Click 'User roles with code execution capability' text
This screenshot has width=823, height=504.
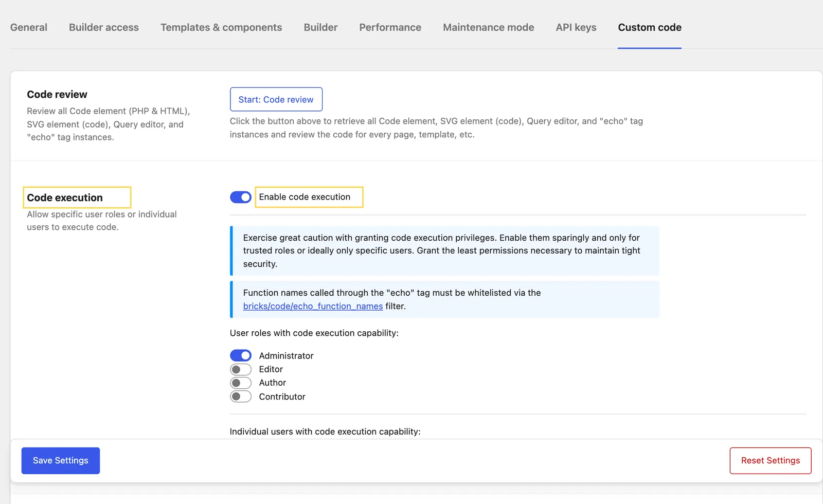point(314,333)
